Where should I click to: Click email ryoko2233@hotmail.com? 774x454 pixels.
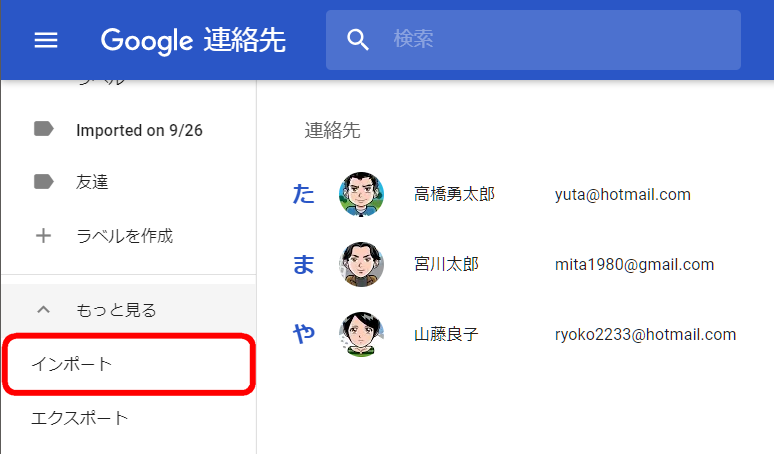pos(645,335)
